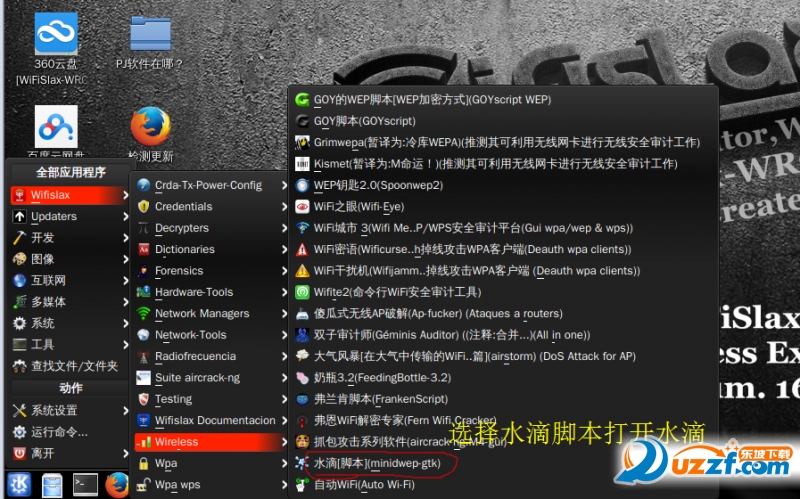The height and width of the screenshot is (499, 800).
Task: Open the file manager icon in taskbar
Action: pyautogui.click(x=52, y=485)
